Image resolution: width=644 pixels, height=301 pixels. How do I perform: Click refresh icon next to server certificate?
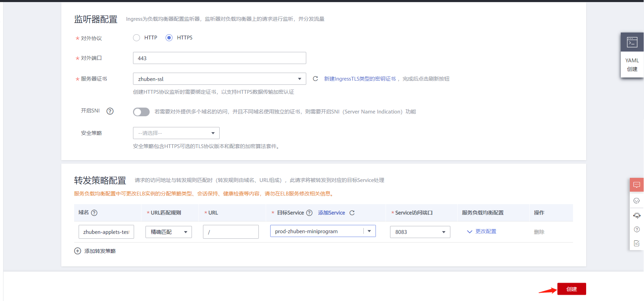(315, 79)
